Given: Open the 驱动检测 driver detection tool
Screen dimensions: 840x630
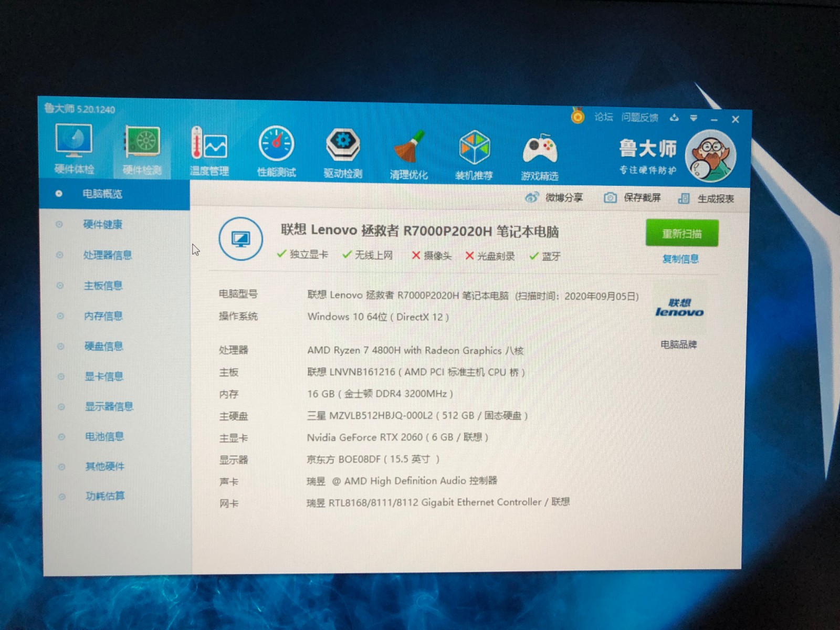Looking at the screenshot, I should (x=342, y=150).
